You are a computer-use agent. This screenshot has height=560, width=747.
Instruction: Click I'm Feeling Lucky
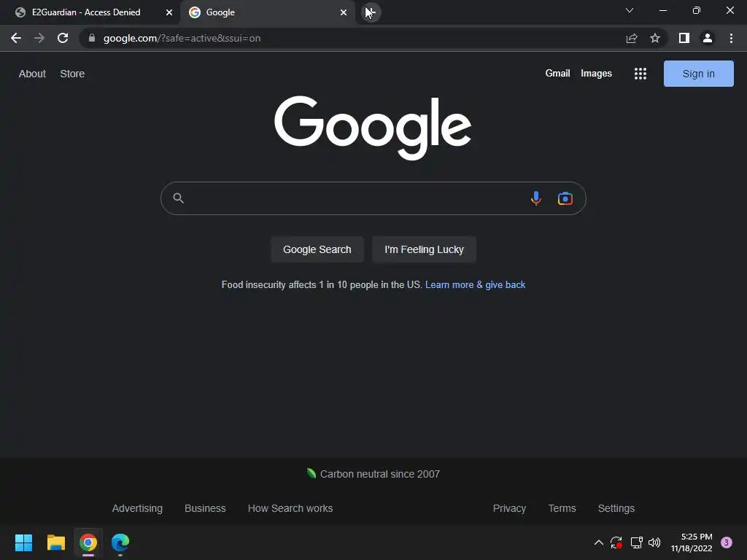coord(424,249)
